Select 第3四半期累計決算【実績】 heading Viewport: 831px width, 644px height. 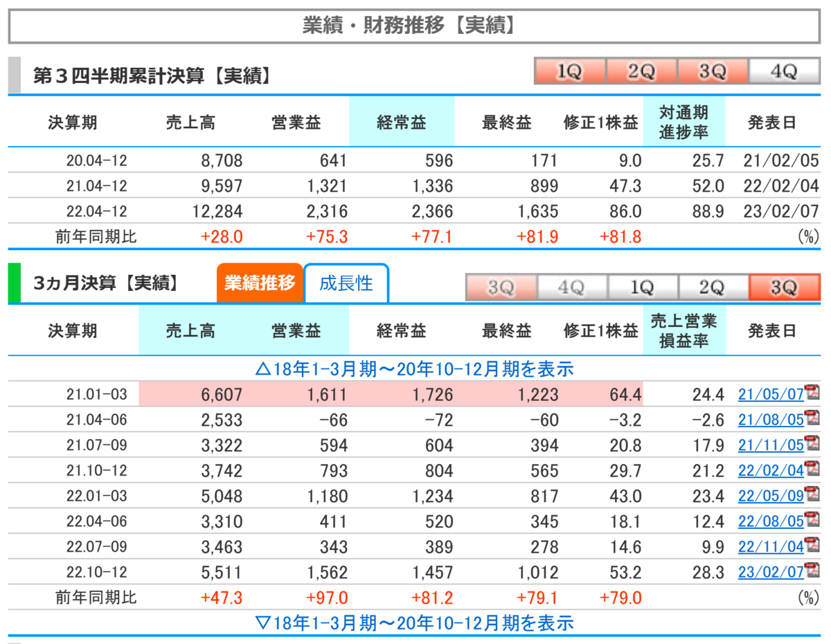click(151, 75)
